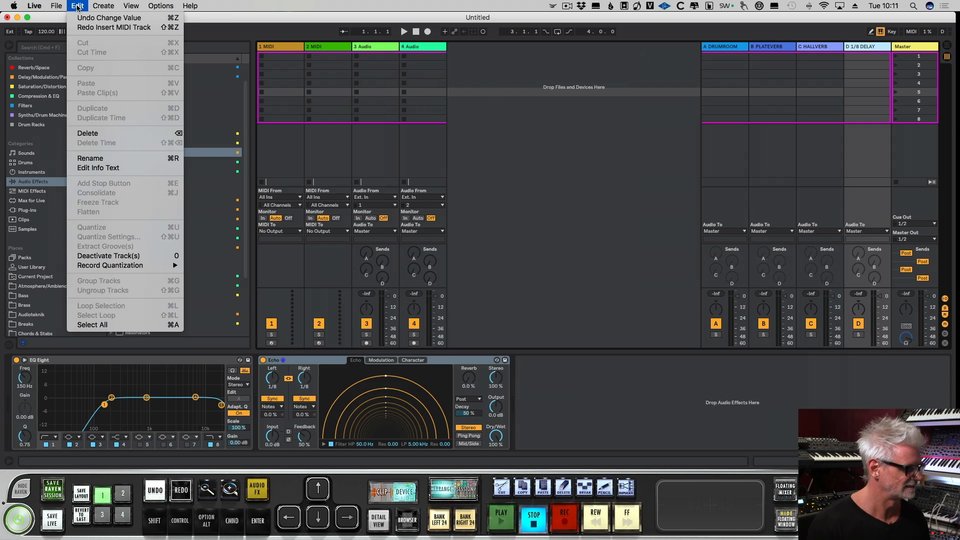
Task: Click the Raven Paste tool icon
Action: point(542,487)
